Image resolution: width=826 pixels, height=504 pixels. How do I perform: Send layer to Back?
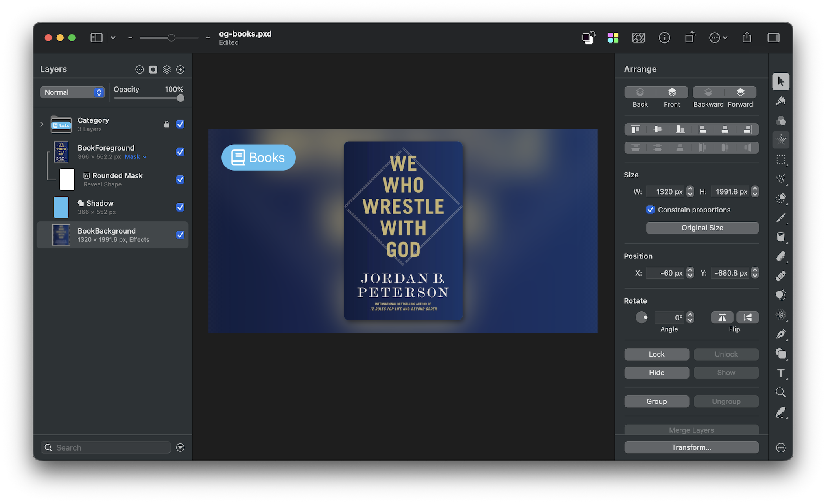640,92
